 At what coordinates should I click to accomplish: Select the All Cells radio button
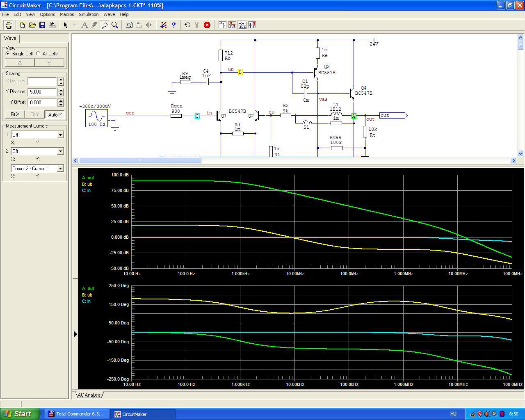click(38, 54)
